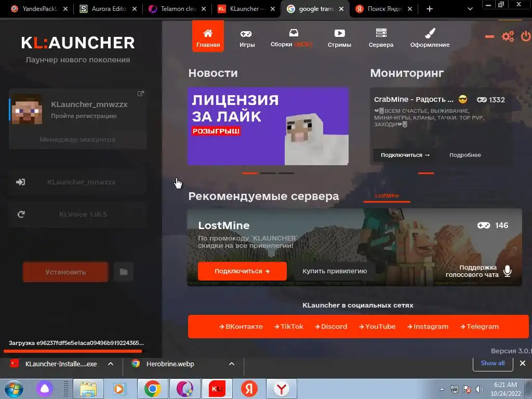Open the Игры games tab
The height and width of the screenshot is (399, 532).
[x=247, y=38]
